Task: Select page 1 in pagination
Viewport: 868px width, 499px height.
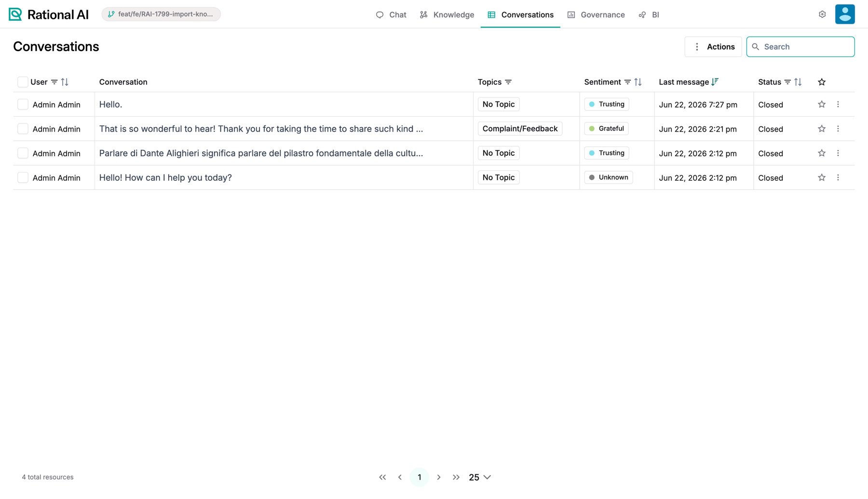Action: click(420, 477)
